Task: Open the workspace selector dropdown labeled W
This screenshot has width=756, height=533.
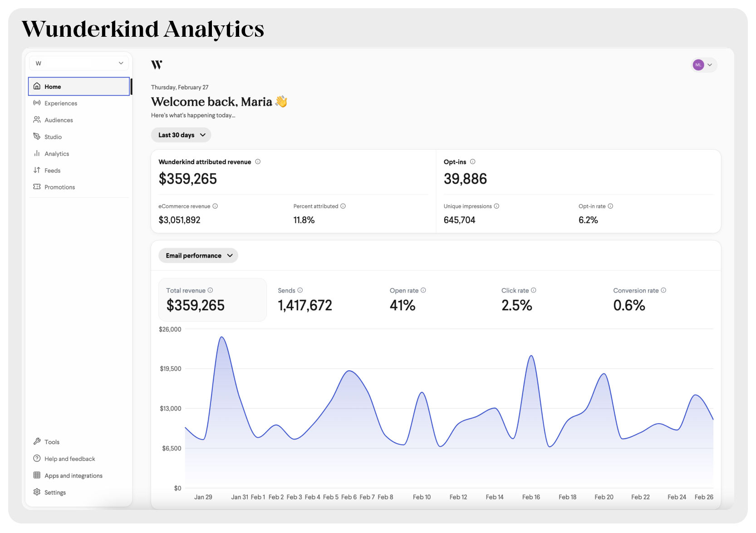Action: [x=79, y=64]
